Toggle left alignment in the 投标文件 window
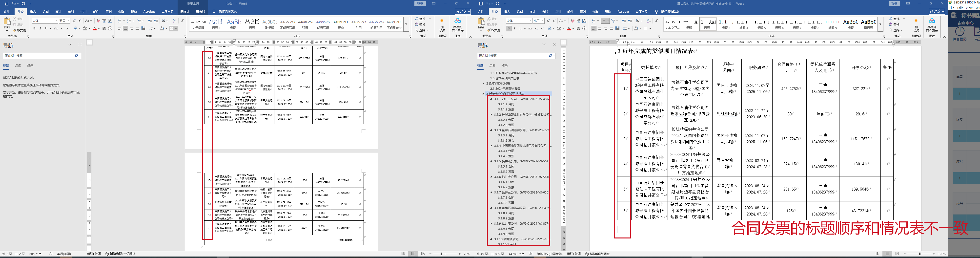 tap(594, 28)
